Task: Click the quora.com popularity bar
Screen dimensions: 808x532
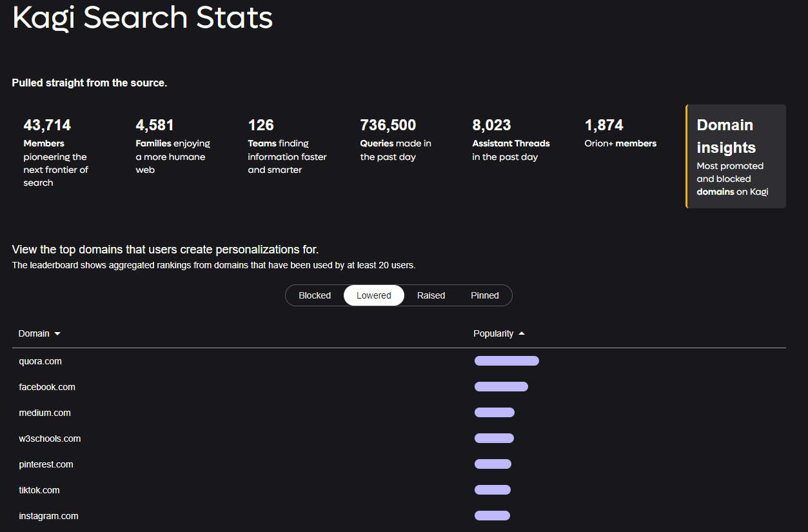Action: click(x=507, y=361)
